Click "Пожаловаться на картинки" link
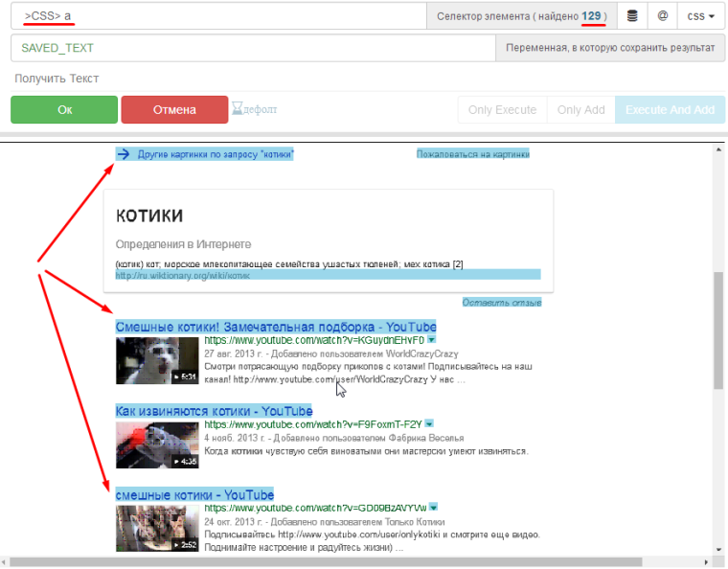Viewport: 728px width, 569px height. [472, 154]
